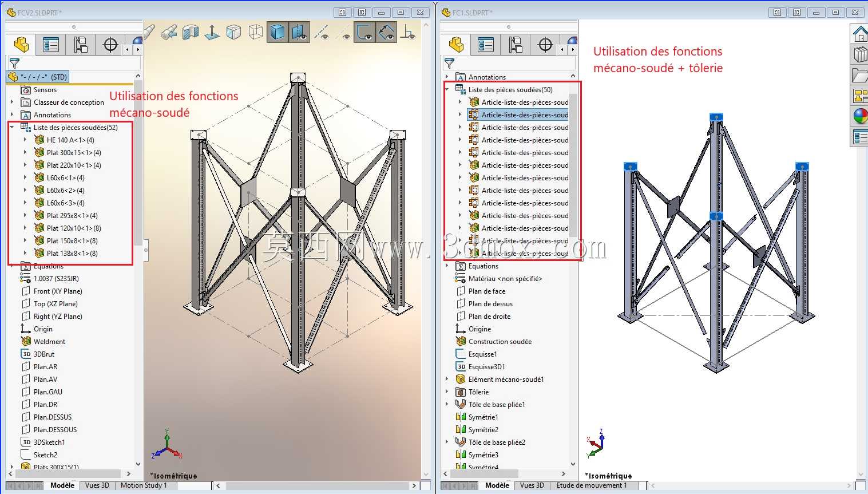Click the filter funnel icon in FCV2 tree

[14, 63]
